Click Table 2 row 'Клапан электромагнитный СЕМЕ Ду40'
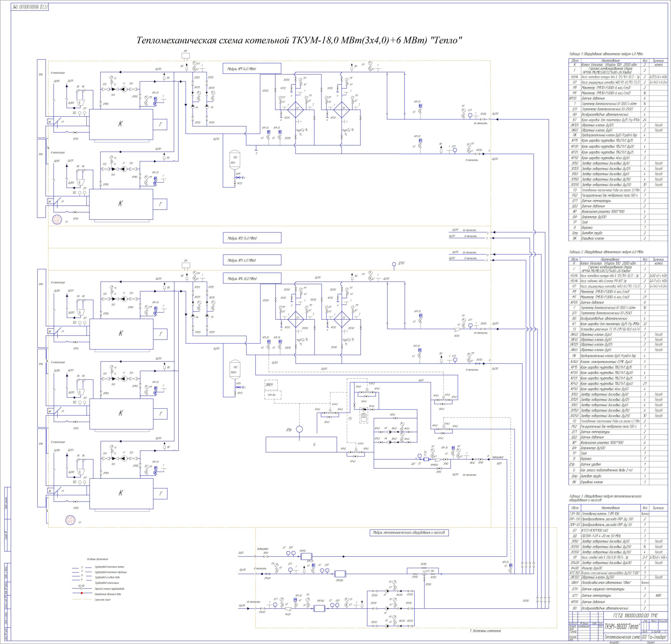 pyautogui.click(x=618, y=362)
